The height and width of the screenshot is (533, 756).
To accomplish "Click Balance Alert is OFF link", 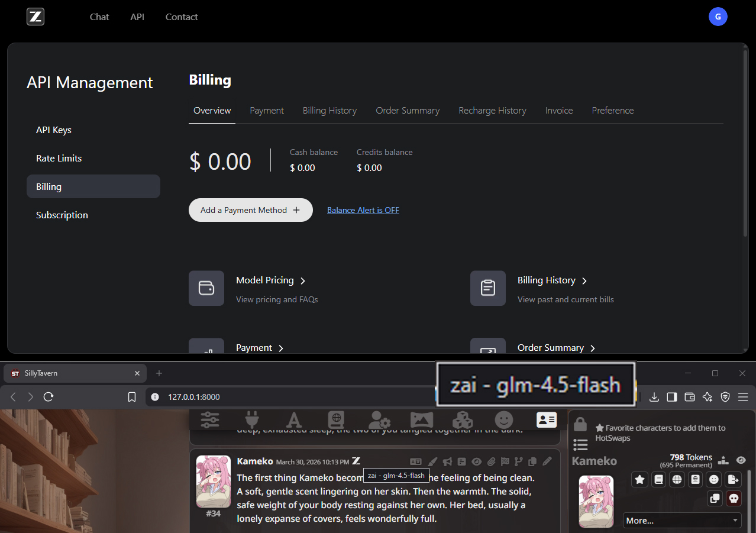I will tap(363, 210).
